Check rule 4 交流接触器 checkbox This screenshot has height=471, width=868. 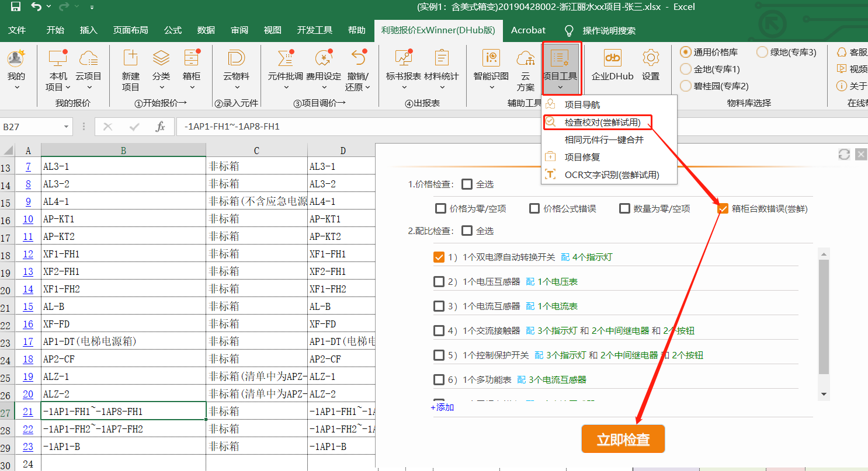439,331
